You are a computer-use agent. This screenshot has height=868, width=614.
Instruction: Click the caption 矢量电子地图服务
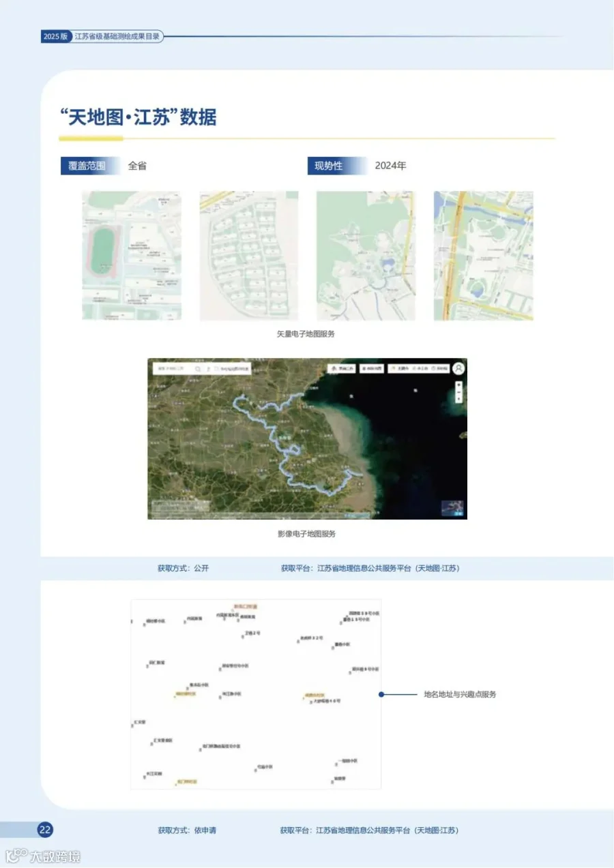pos(306,334)
